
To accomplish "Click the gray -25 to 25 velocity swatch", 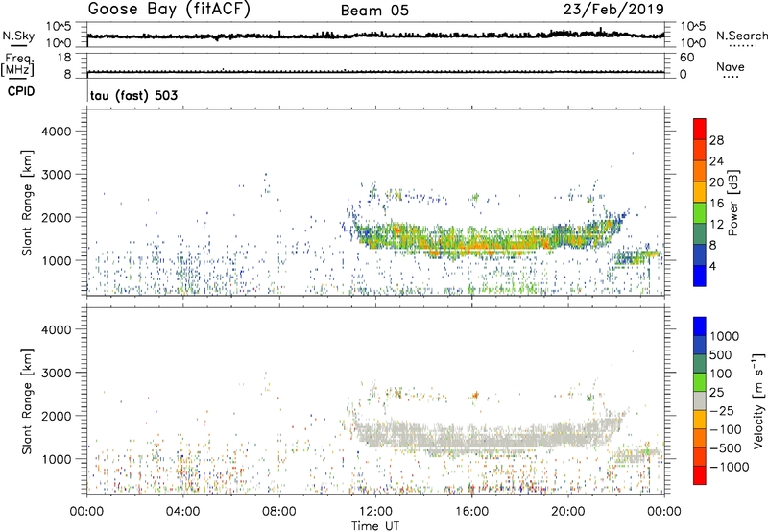I will pyautogui.click(x=700, y=401).
